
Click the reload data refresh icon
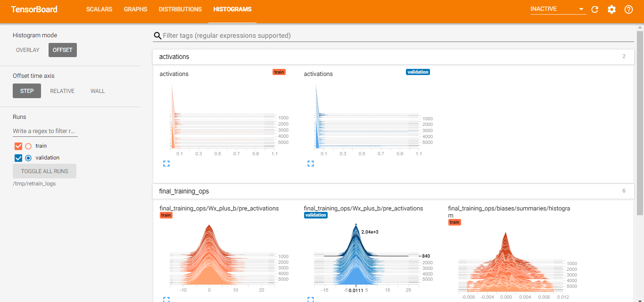point(594,9)
